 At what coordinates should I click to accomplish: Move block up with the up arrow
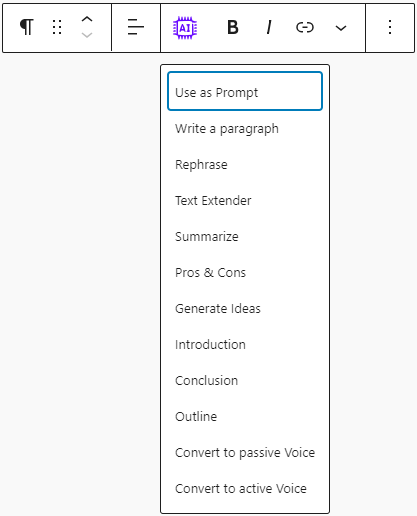[x=87, y=19]
